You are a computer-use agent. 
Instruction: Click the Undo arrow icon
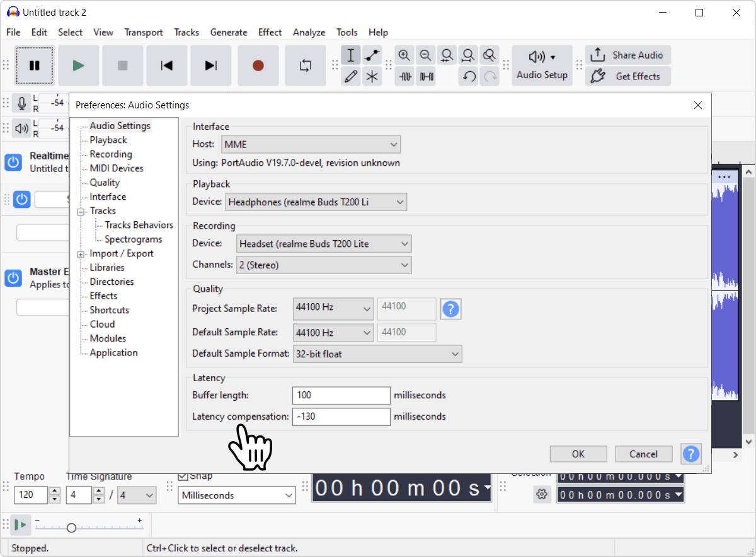click(468, 77)
